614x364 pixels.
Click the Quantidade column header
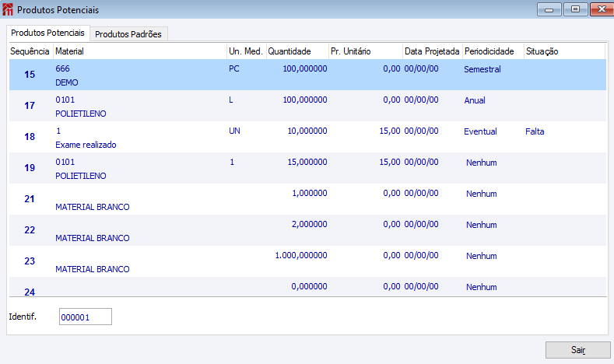pyautogui.click(x=297, y=51)
